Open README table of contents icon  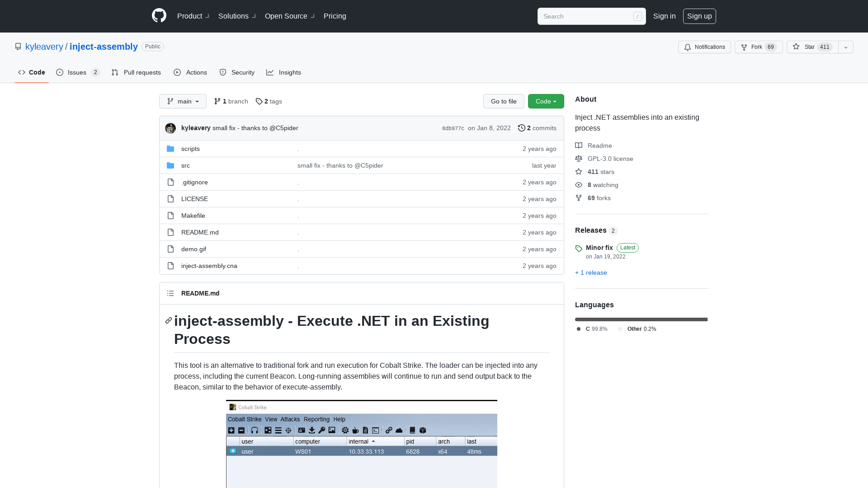coord(170,293)
